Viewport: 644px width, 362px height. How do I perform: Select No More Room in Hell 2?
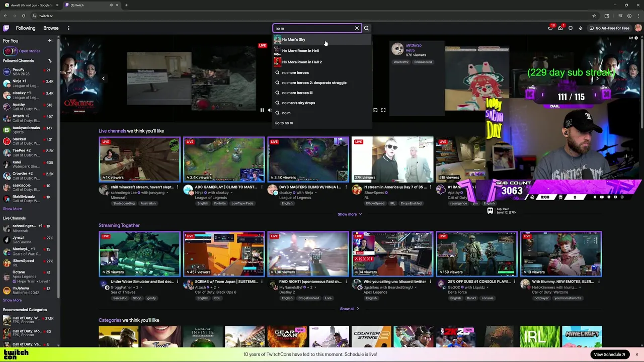point(322,62)
